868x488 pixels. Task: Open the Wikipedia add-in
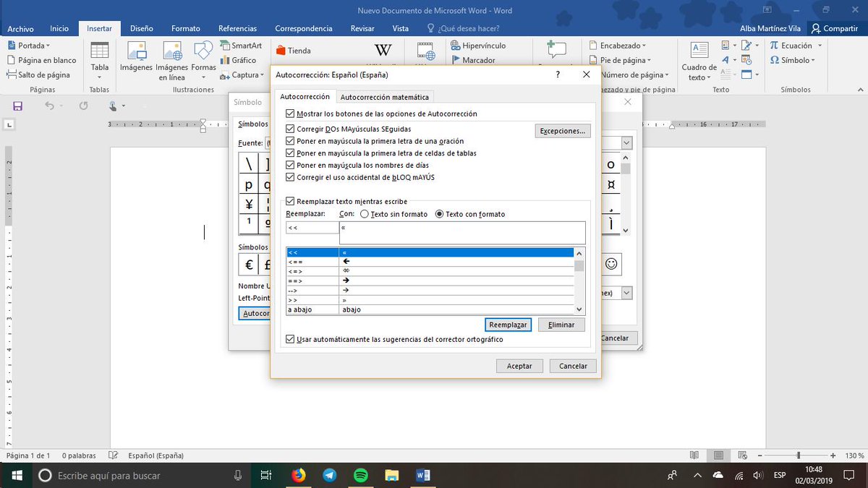[x=382, y=51]
